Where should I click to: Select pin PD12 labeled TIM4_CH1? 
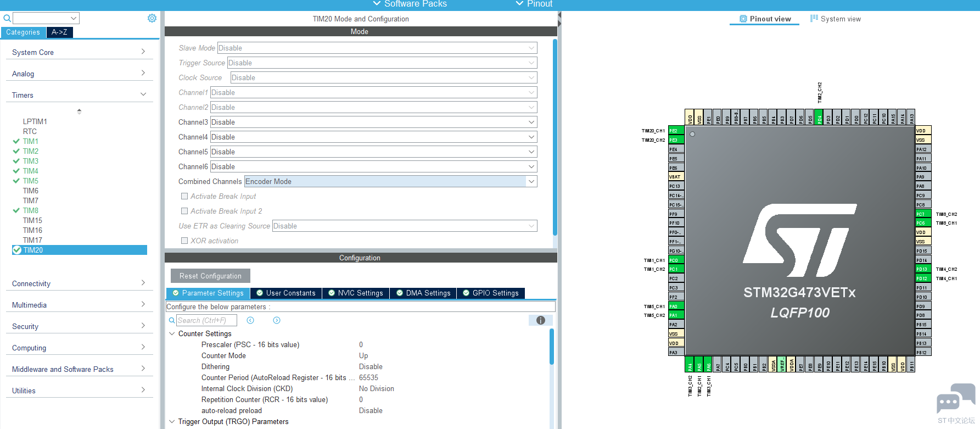(x=923, y=278)
